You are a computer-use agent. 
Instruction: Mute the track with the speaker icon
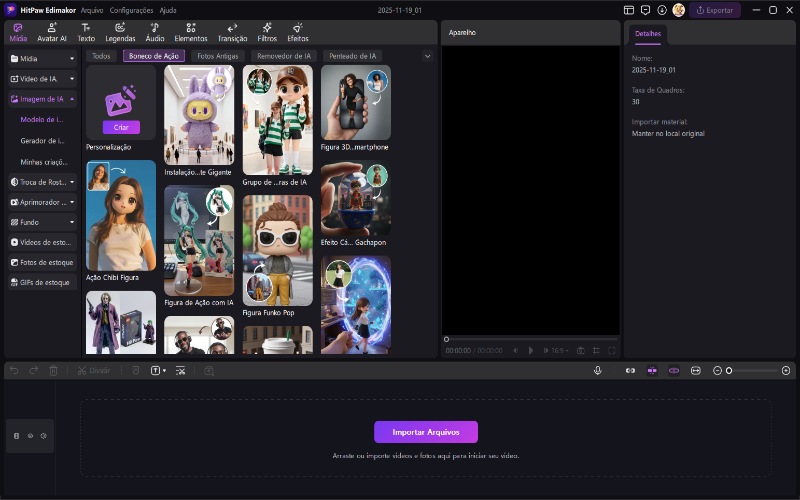pos(44,436)
